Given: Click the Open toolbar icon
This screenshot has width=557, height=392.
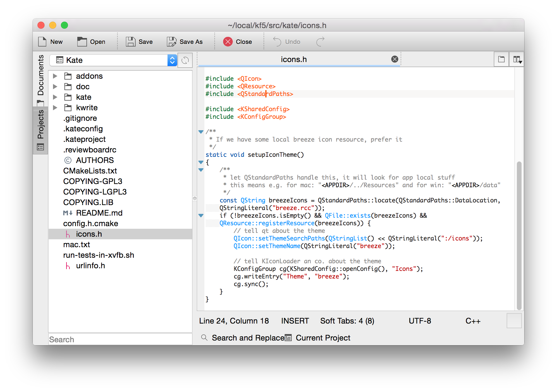Looking at the screenshot, I should pos(81,41).
